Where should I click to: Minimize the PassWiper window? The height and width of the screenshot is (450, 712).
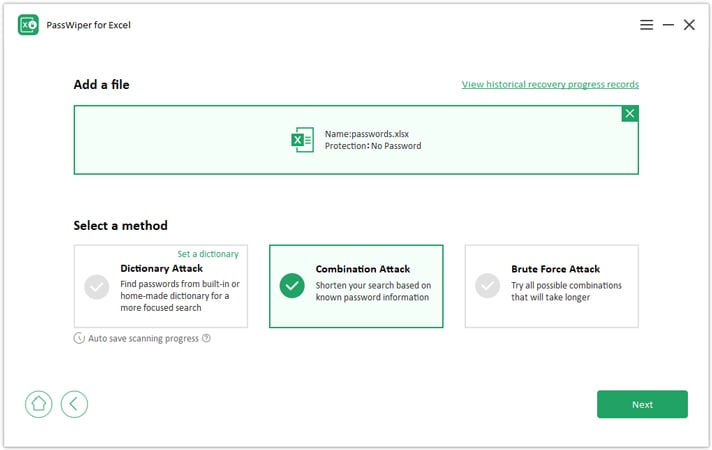point(668,25)
